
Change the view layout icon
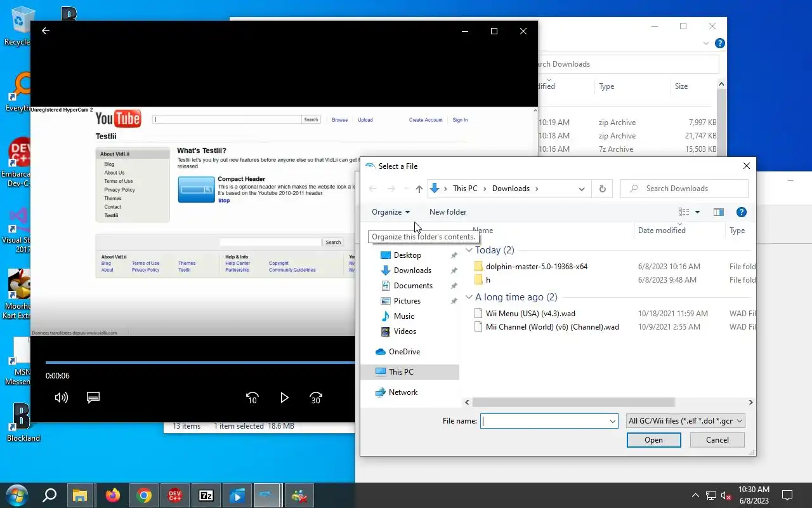point(683,212)
